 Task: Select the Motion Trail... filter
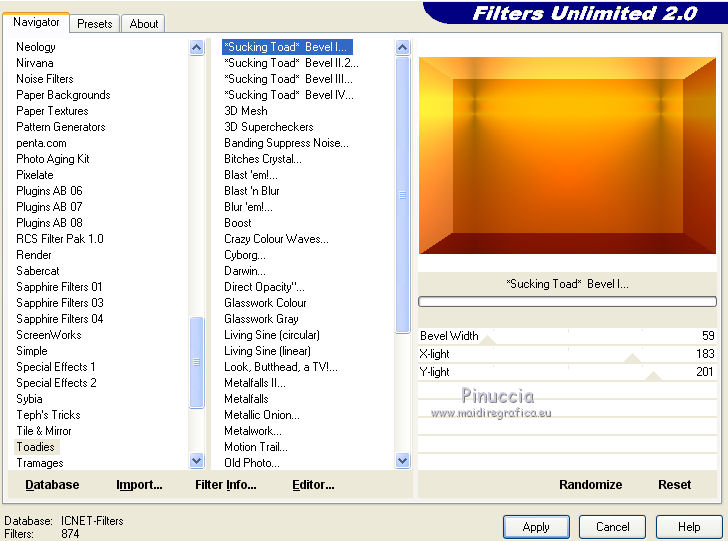coord(256,447)
